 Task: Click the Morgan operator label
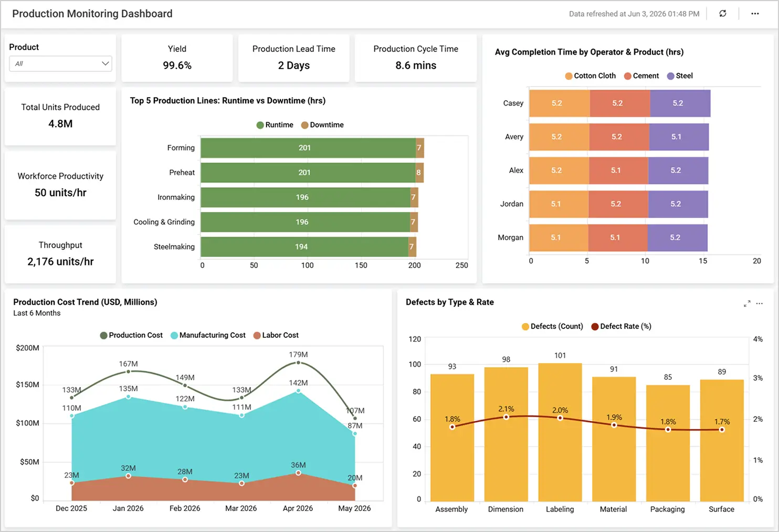(510, 238)
